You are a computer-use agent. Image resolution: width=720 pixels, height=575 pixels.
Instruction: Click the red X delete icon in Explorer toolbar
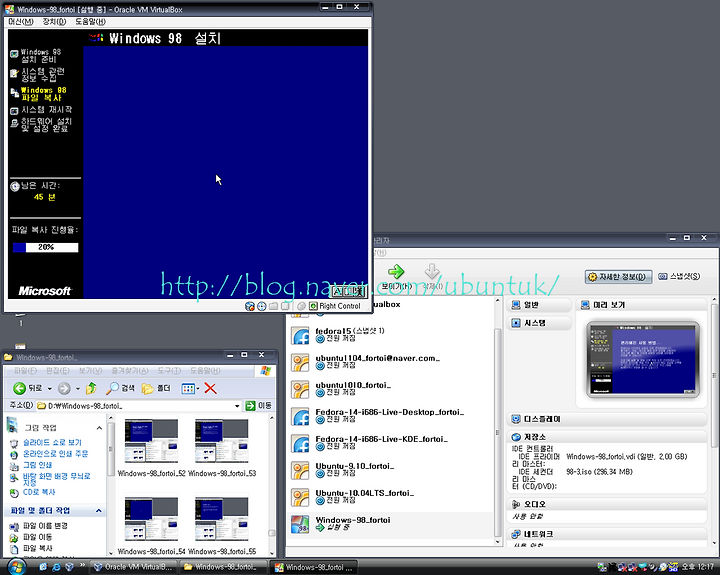[210, 389]
